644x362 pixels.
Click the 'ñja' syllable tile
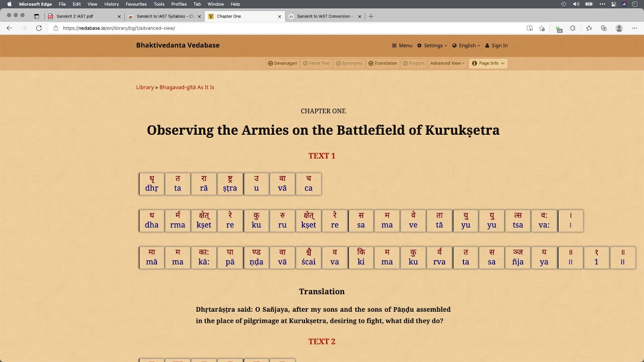[x=518, y=257]
